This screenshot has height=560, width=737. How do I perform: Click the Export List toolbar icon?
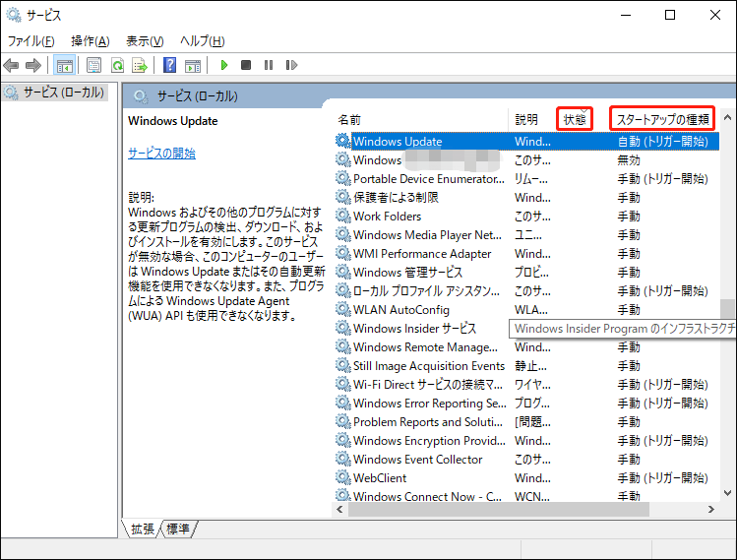[140, 66]
